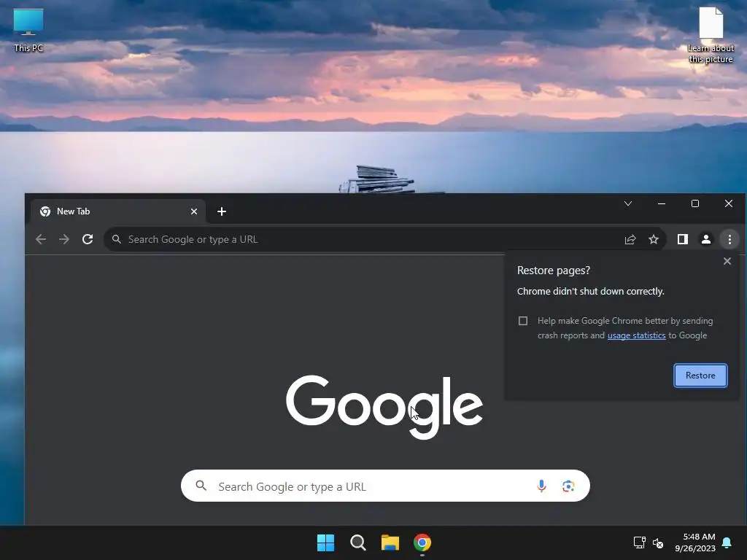
Task: Open the network status tray icon
Action: pos(639,542)
